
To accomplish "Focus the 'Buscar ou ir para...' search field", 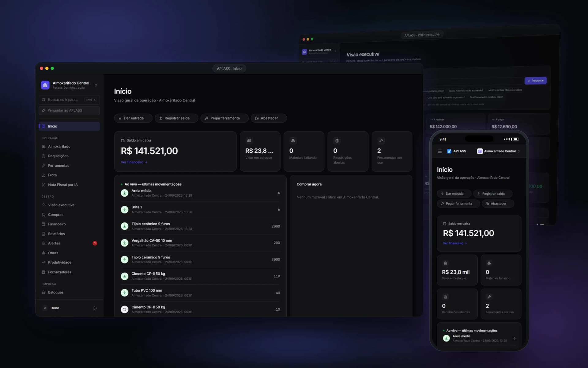I will (69, 100).
